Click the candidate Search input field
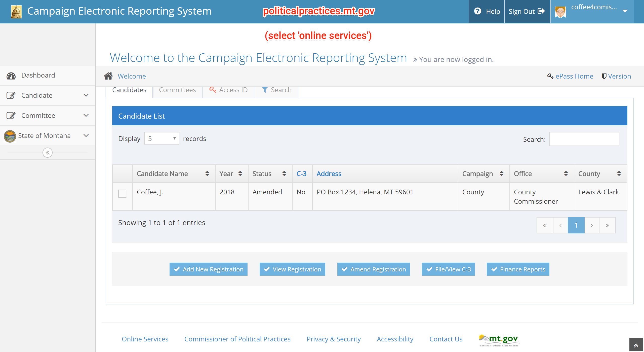The height and width of the screenshot is (352, 644). [x=584, y=139]
